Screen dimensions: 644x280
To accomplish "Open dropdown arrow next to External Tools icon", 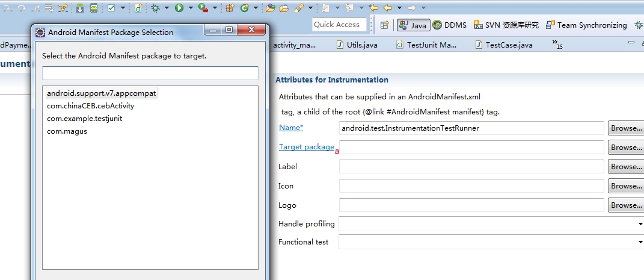I will tap(215, 8).
